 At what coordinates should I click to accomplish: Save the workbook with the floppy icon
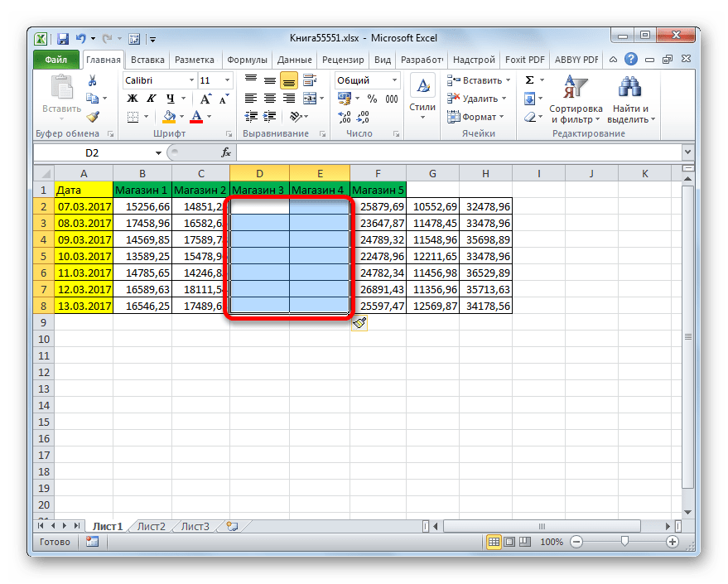(x=63, y=39)
